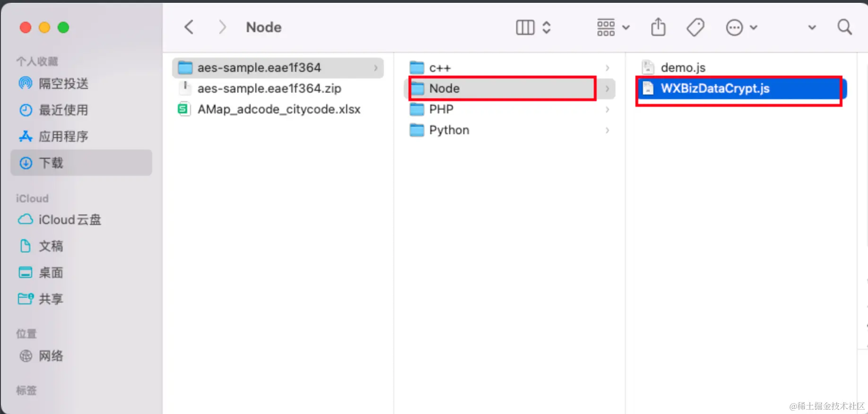Screen dimensions: 868x414
Task: Expand the PHP folder chevron
Action: point(608,110)
